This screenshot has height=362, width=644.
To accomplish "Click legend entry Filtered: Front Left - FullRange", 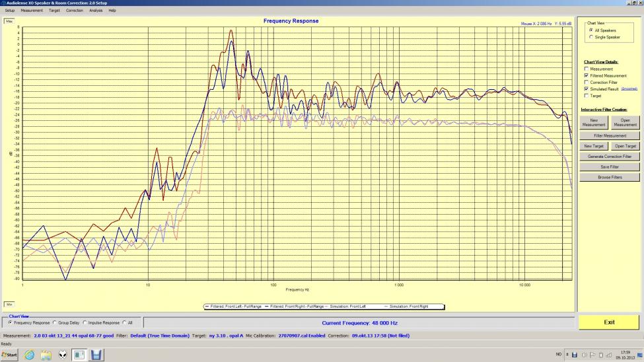I will (233, 307).
